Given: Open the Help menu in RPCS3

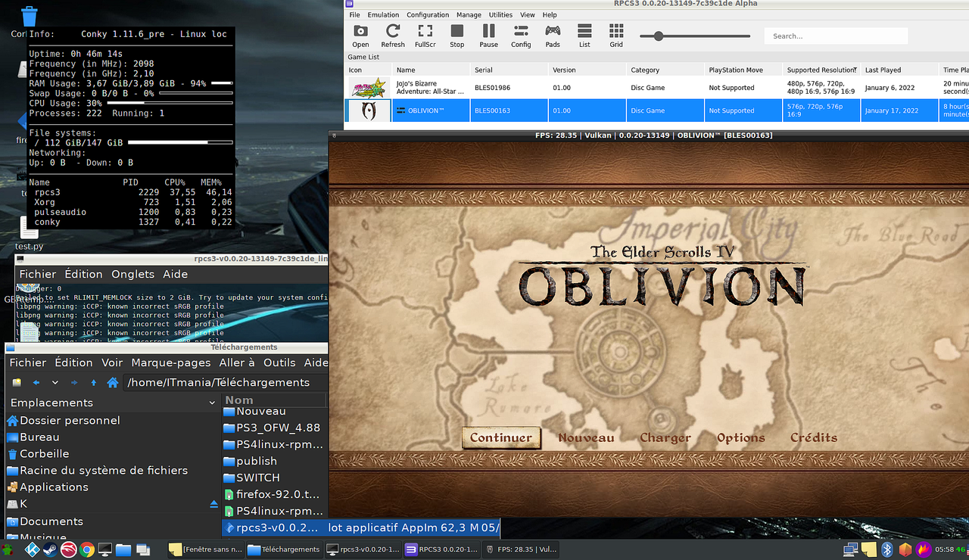Looking at the screenshot, I should [x=550, y=14].
